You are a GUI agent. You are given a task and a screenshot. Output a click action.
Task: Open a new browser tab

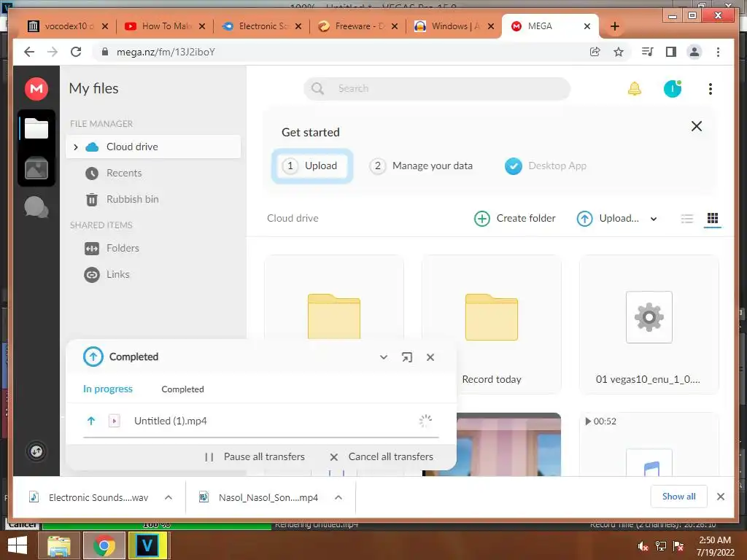point(614,26)
